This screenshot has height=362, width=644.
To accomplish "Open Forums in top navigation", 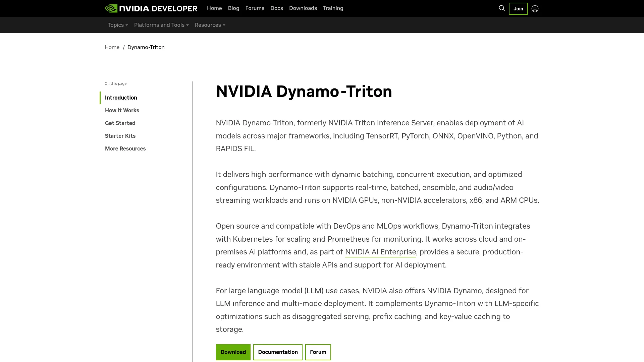I will (255, 8).
